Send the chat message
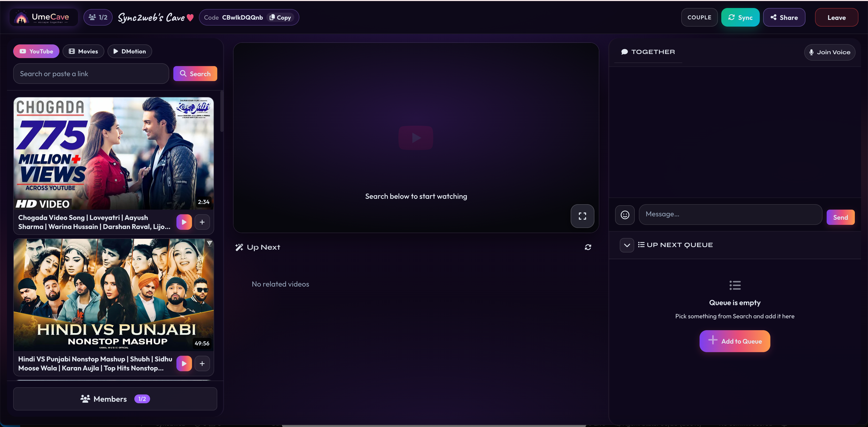868x427 pixels. pos(840,217)
